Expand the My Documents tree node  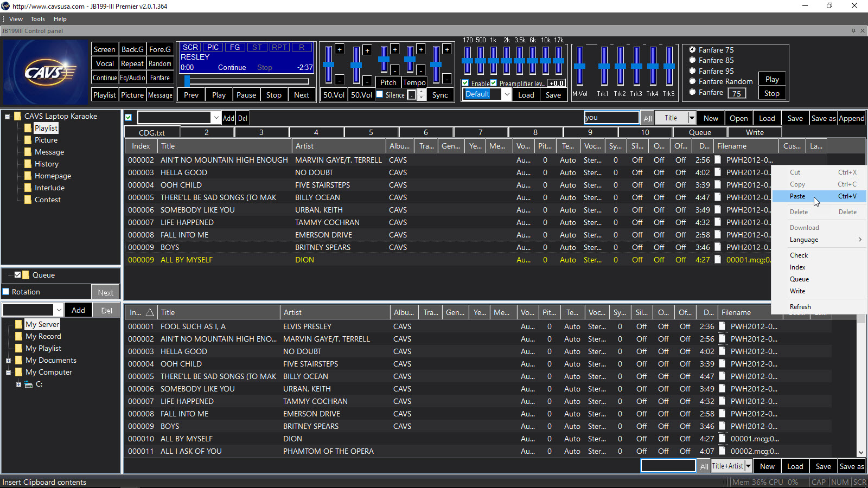(8, 361)
